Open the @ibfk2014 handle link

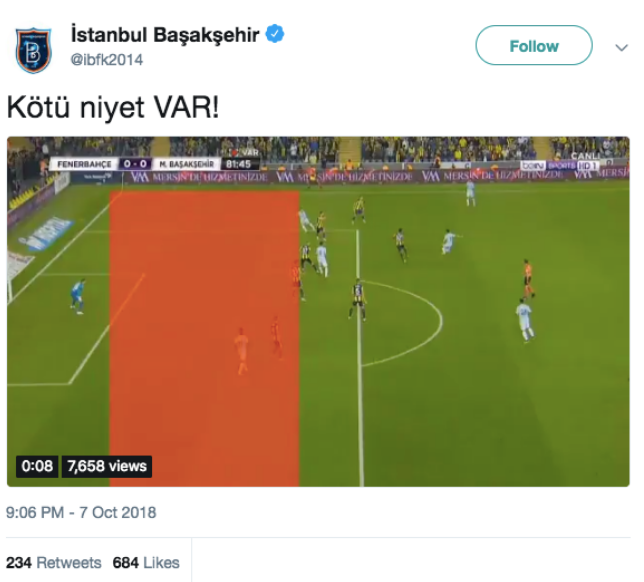coord(107,60)
